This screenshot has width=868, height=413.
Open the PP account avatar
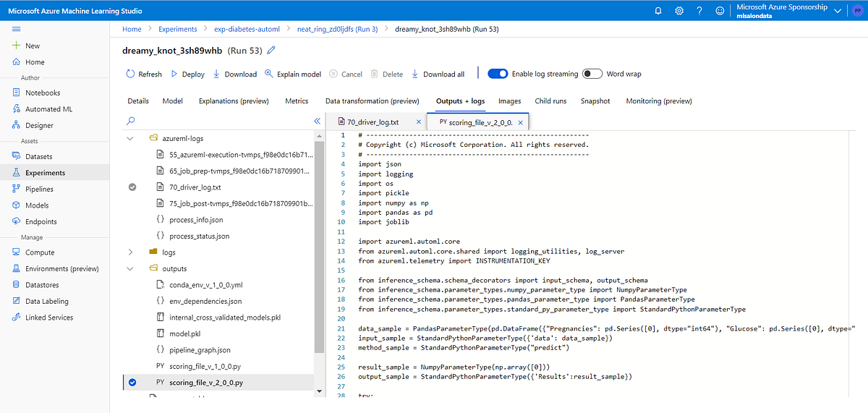[856, 11]
